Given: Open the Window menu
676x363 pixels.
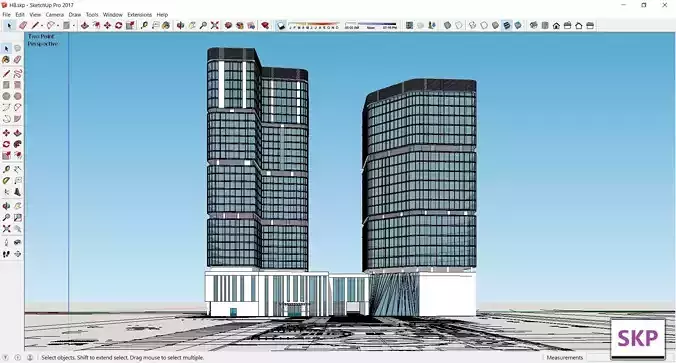Looking at the screenshot, I should (x=113, y=15).
